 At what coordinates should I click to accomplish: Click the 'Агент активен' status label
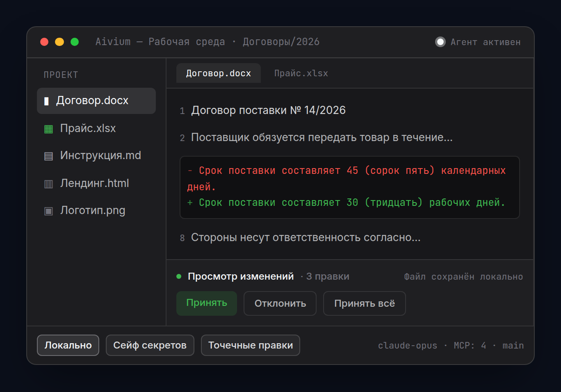486,42
